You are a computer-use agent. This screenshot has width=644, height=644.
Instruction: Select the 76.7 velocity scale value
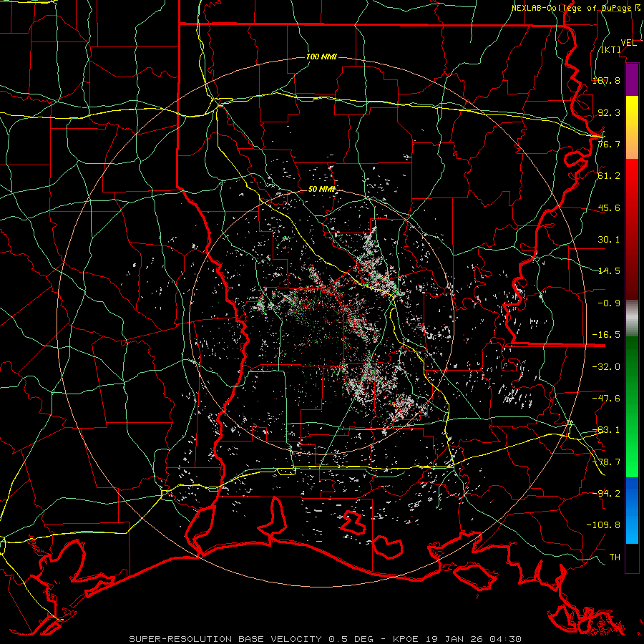coord(609,144)
